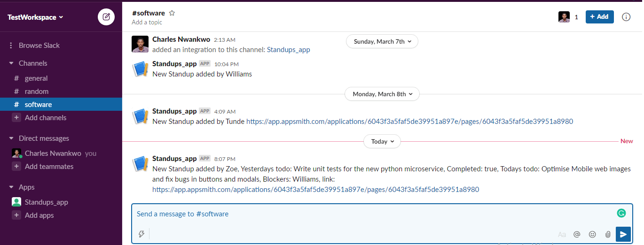Open the TestWorkspace dropdown menu
The width and height of the screenshot is (644, 245).
tap(35, 17)
